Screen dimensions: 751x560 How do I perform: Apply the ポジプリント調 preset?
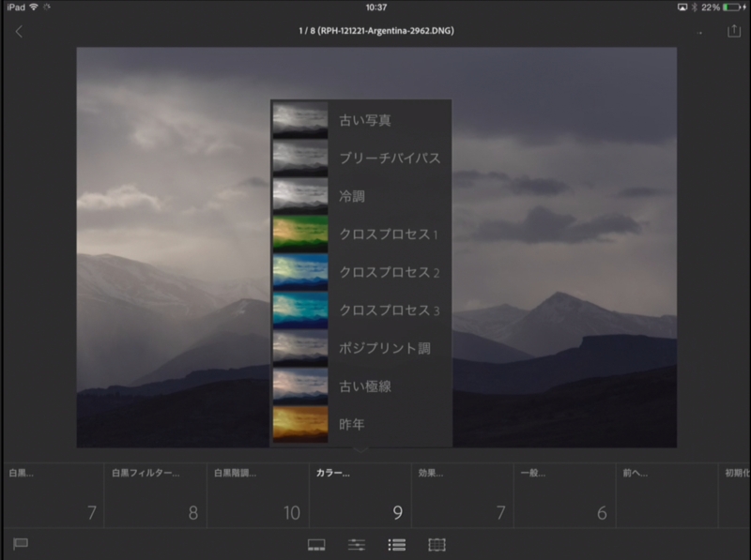click(x=361, y=348)
